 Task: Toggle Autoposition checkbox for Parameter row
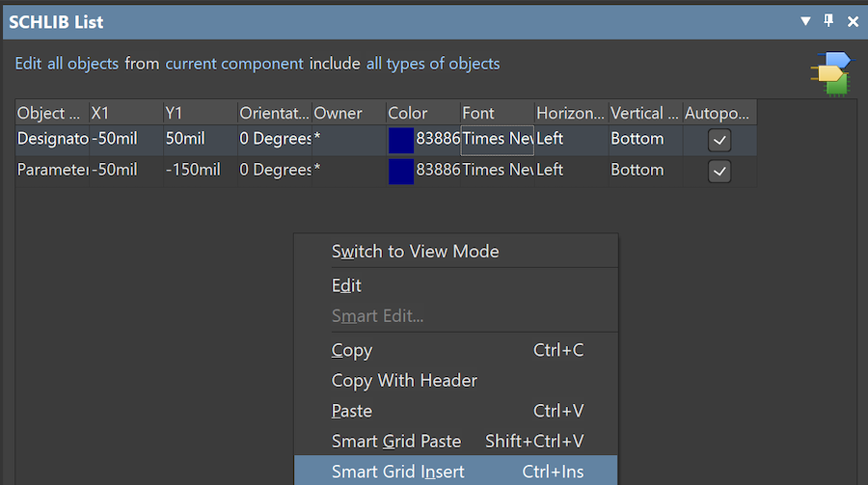click(x=719, y=171)
